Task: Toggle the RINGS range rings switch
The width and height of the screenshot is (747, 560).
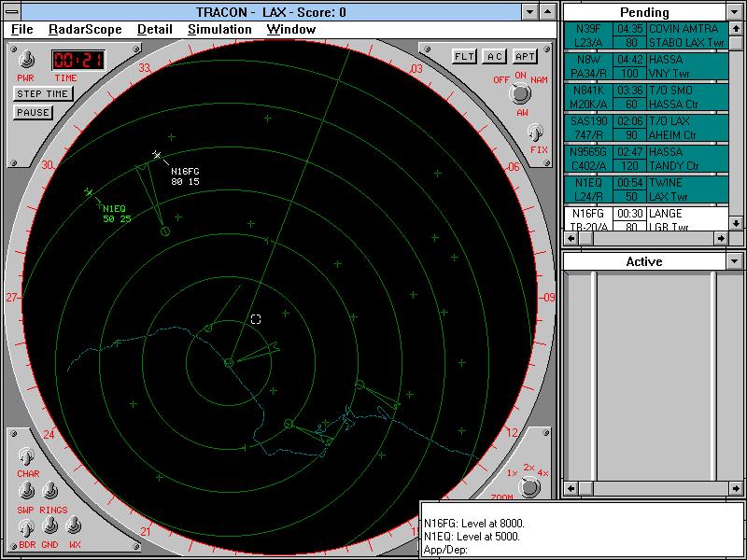Action: [50, 491]
